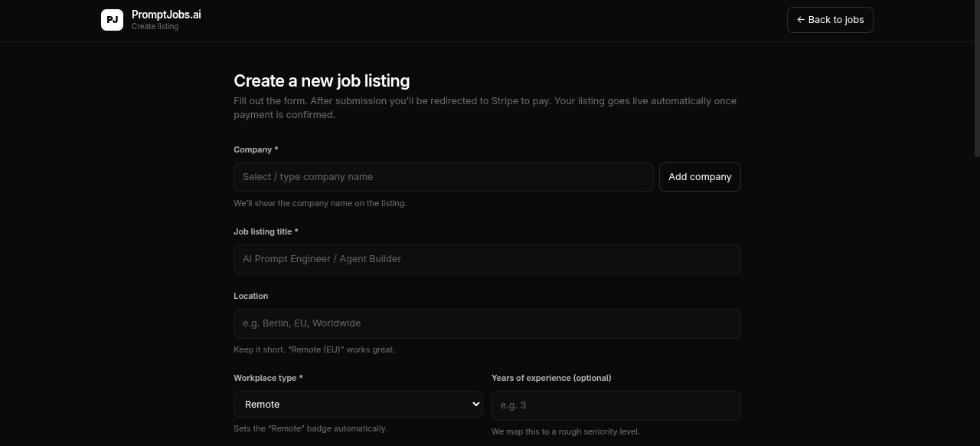
Task: Click the Create a new job listing heading
Action: [322, 80]
